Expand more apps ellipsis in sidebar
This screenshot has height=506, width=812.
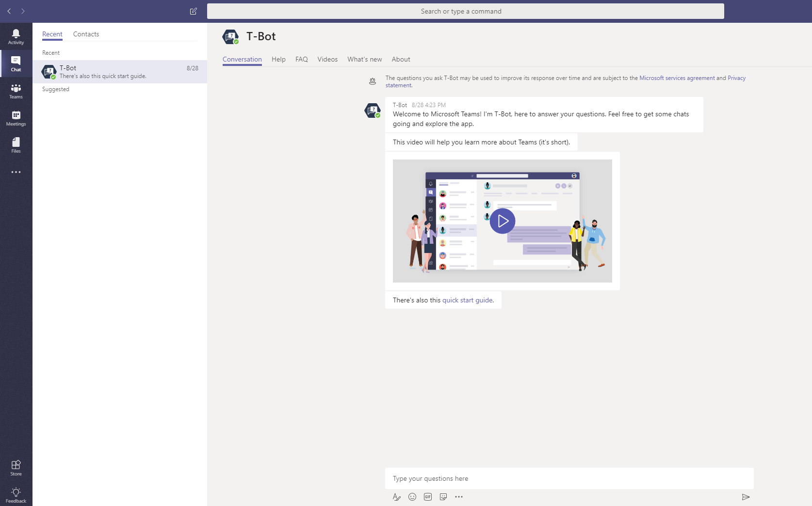tap(16, 172)
